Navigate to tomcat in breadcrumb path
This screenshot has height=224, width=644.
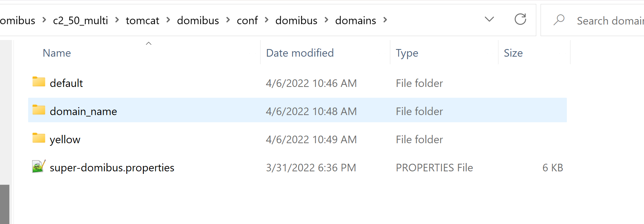(142, 21)
